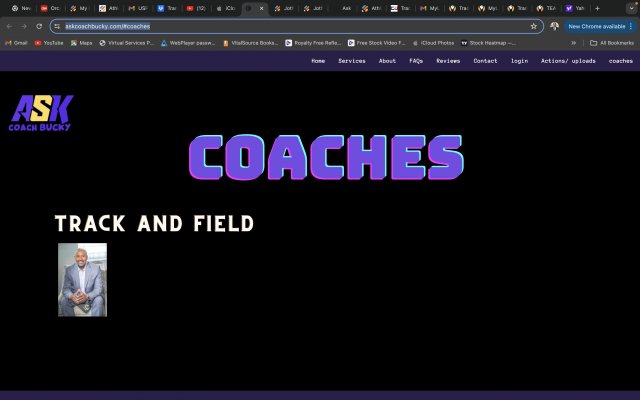Open a new browser tab with plus

[597, 8]
